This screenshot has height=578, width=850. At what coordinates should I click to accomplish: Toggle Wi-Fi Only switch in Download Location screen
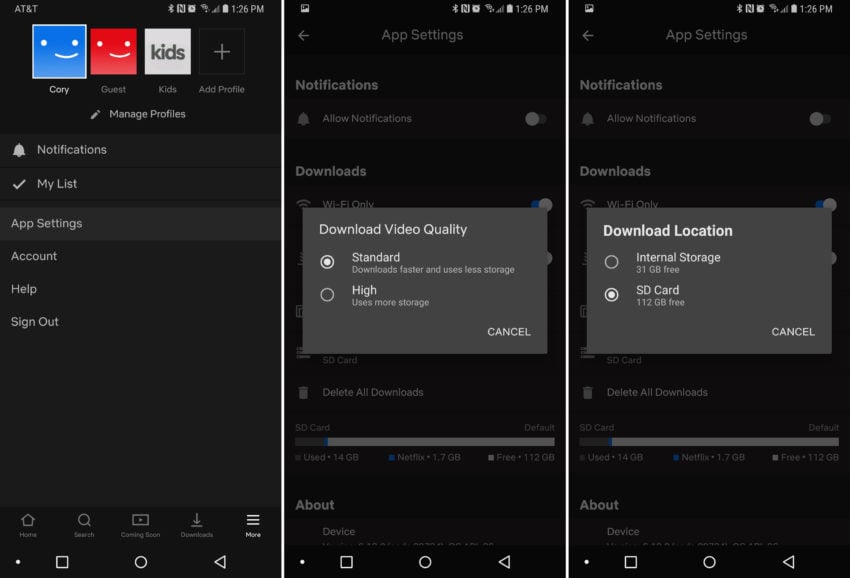click(x=826, y=204)
